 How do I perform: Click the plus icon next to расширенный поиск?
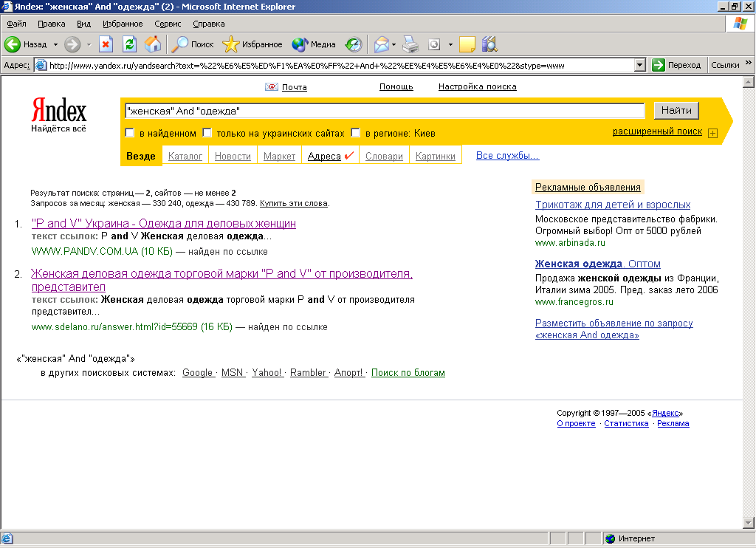pyautogui.click(x=712, y=133)
